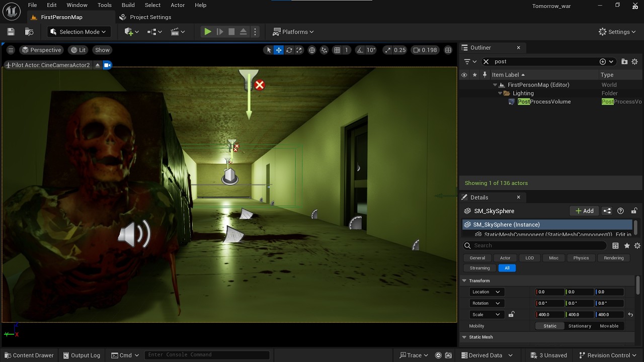Viewport: 644px width, 362px height.
Task: Focus the console command input field
Action: coord(207,355)
